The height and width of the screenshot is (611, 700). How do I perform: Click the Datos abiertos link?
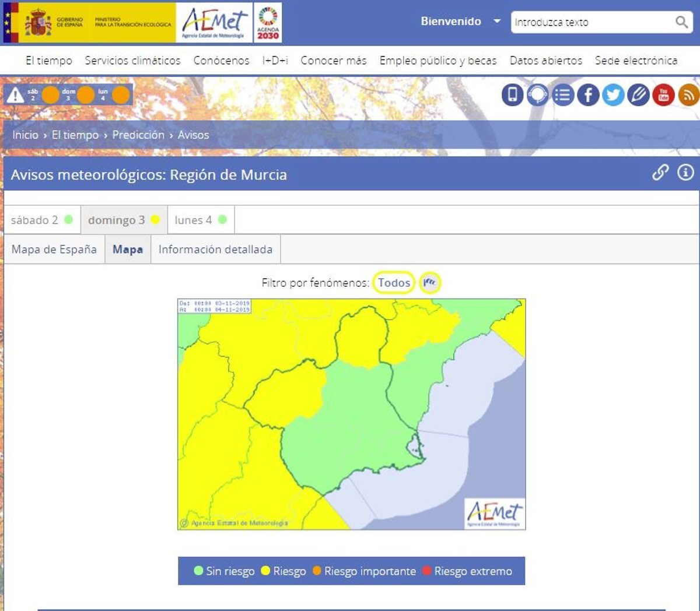click(x=545, y=61)
